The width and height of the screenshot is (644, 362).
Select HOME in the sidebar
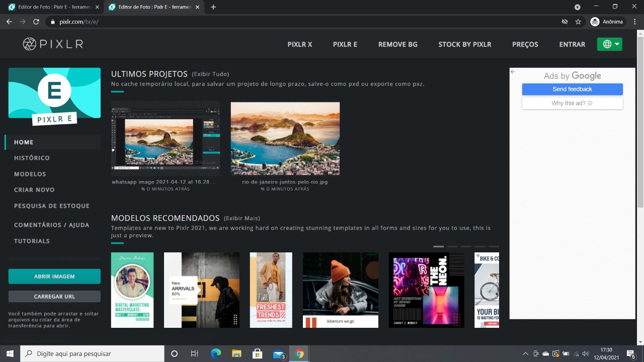(x=53, y=142)
